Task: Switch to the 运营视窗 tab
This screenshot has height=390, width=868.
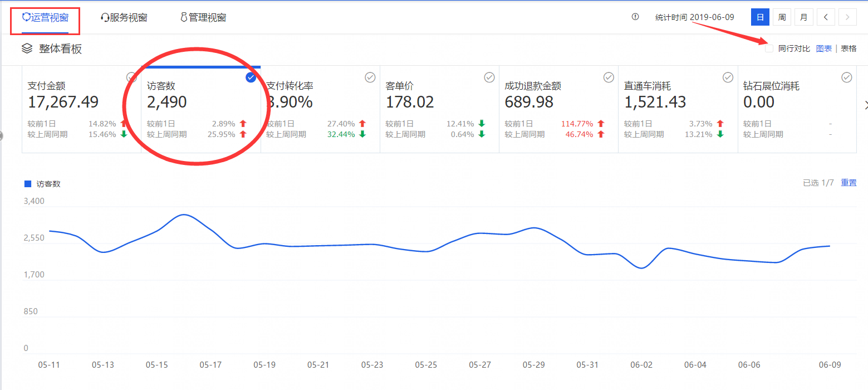Action: pos(46,17)
